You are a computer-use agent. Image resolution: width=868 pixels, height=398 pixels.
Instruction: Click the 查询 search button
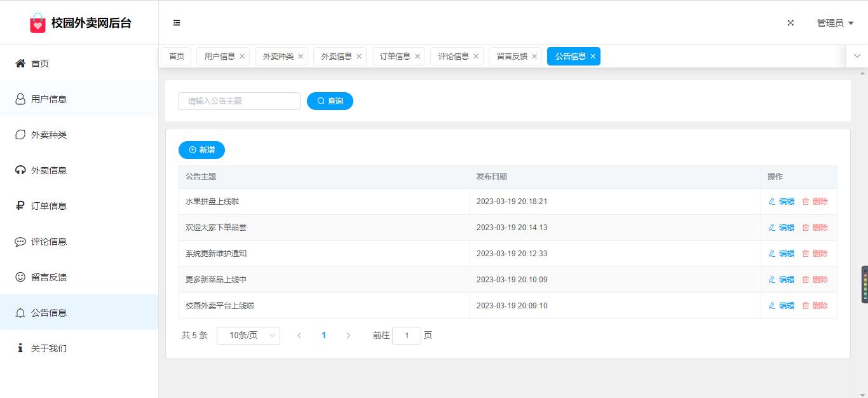tap(330, 101)
